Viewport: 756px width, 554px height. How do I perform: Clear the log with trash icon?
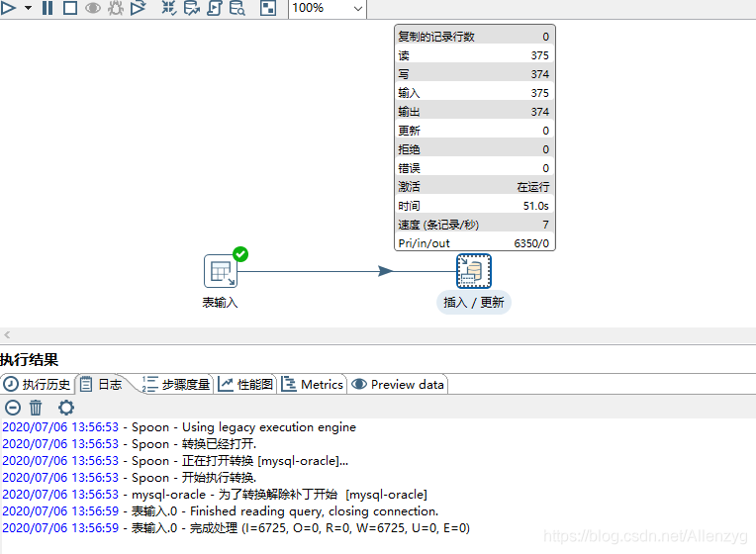click(x=36, y=408)
